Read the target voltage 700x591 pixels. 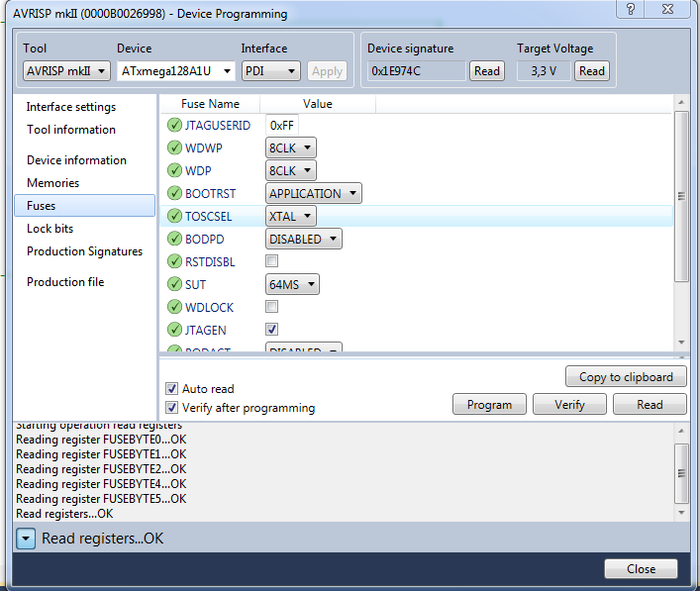click(592, 71)
